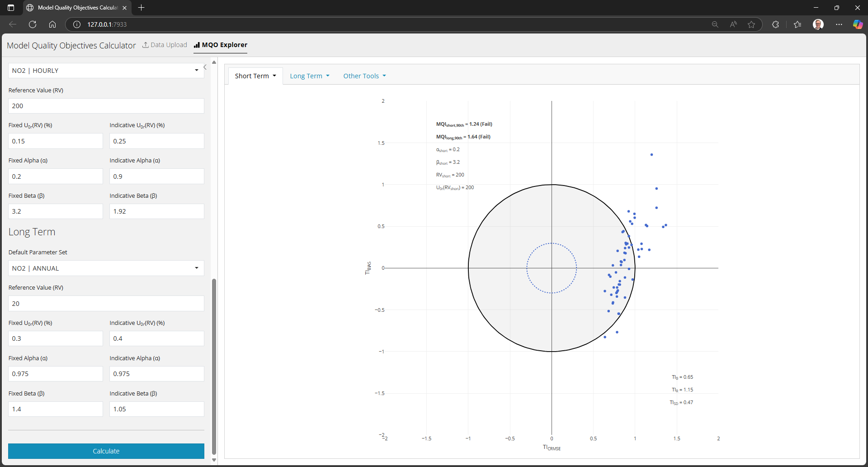Click the zoom magnifier icon in address bar
Screen dimensions: 868x467
tap(715, 24)
